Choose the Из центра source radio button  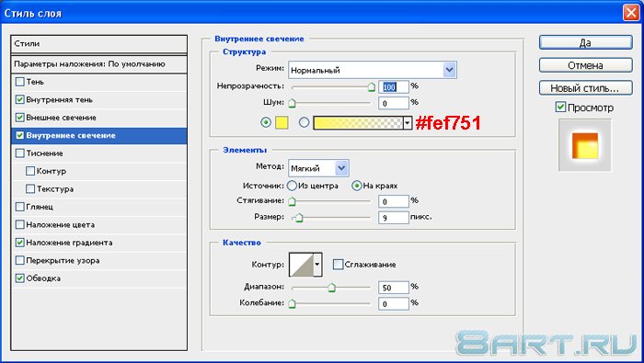point(292,186)
